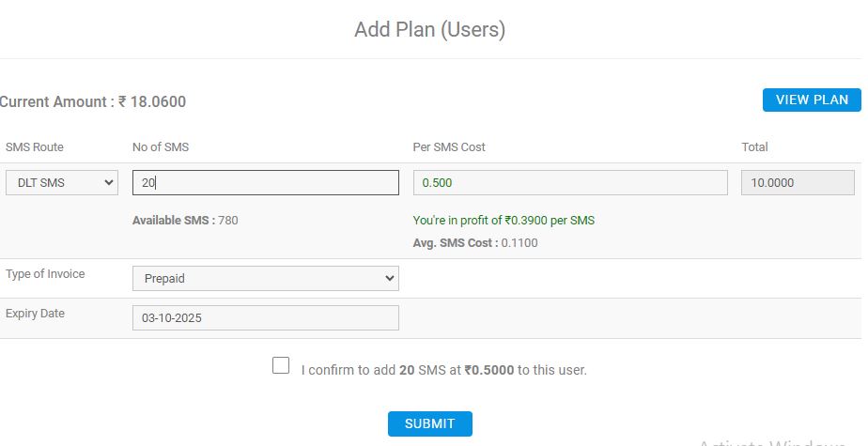Tick the confirmation checkbox

pyautogui.click(x=281, y=365)
